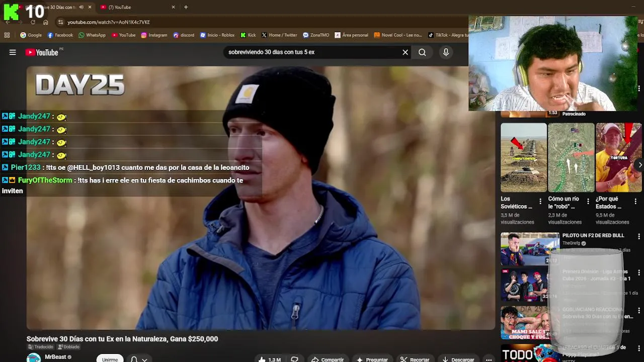Open Facebook bookmark
The width and height of the screenshot is (644, 362).
(x=60, y=35)
